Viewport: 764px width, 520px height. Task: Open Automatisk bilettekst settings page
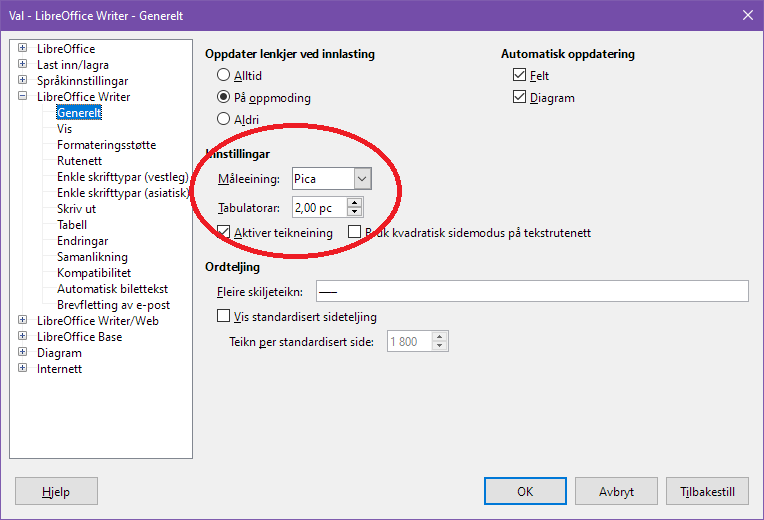[x=112, y=289]
